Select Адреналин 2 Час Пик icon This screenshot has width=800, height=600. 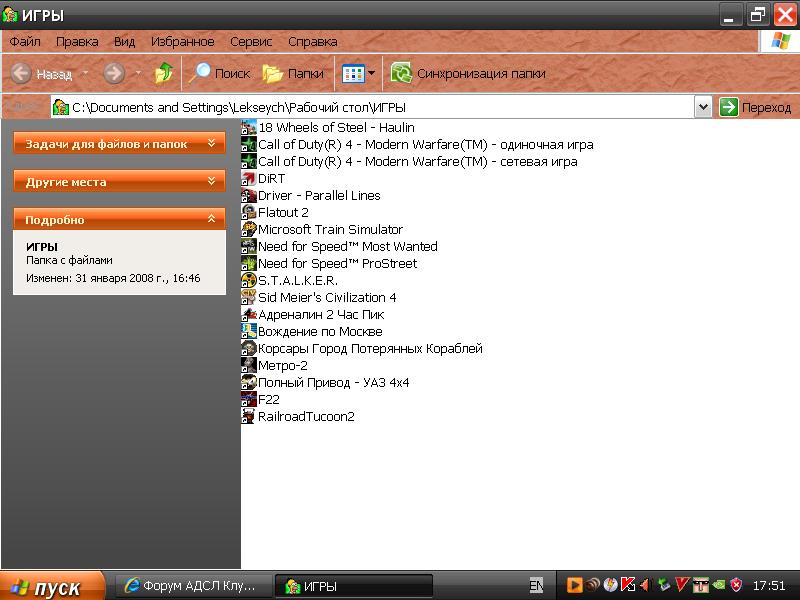pyautogui.click(x=248, y=314)
